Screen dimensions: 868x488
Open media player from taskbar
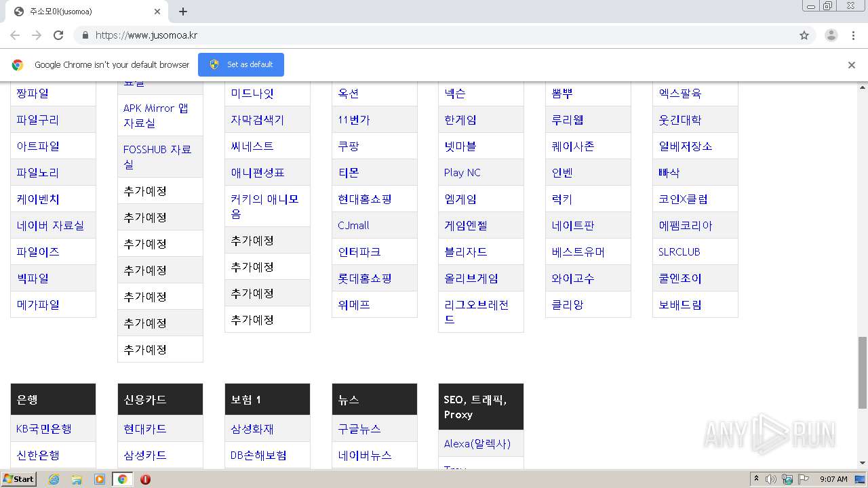coord(100,479)
